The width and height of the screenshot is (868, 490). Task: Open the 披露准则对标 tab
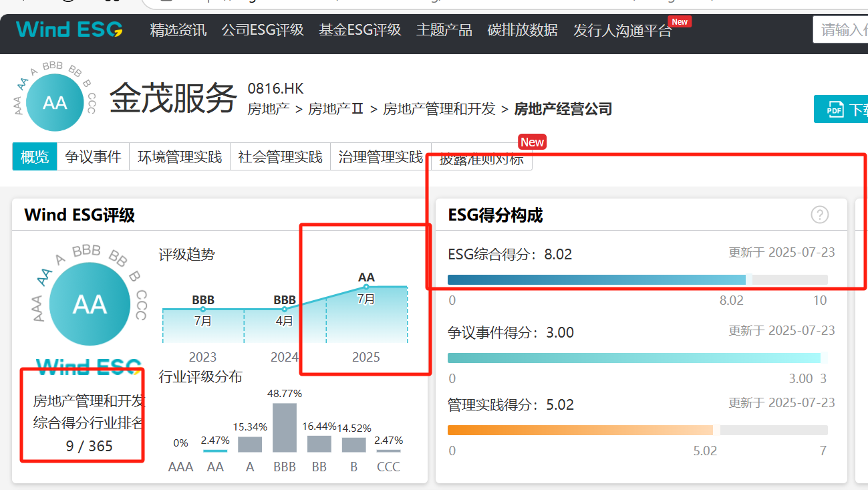(481, 160)
